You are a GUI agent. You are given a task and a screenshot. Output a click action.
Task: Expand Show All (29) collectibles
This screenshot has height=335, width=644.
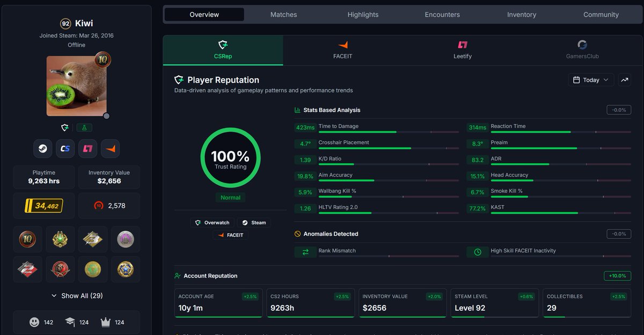coord(77,296)
